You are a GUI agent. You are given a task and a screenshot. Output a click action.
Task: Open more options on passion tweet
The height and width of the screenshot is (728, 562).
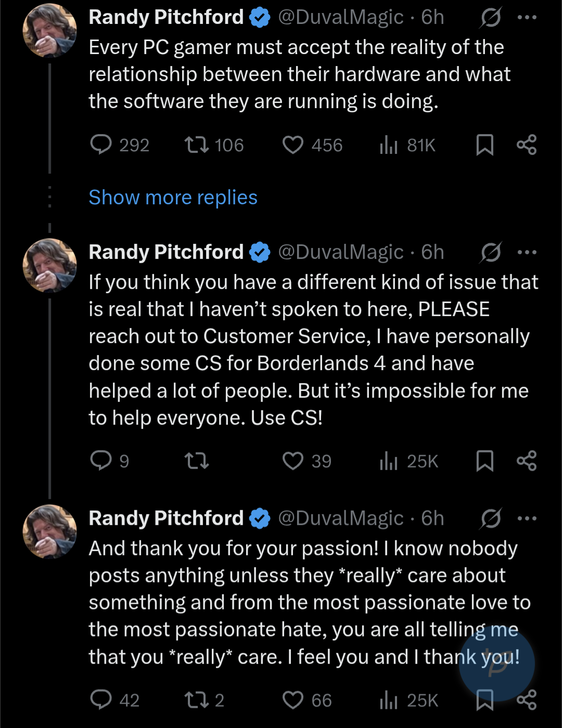[x=527, y=518]
